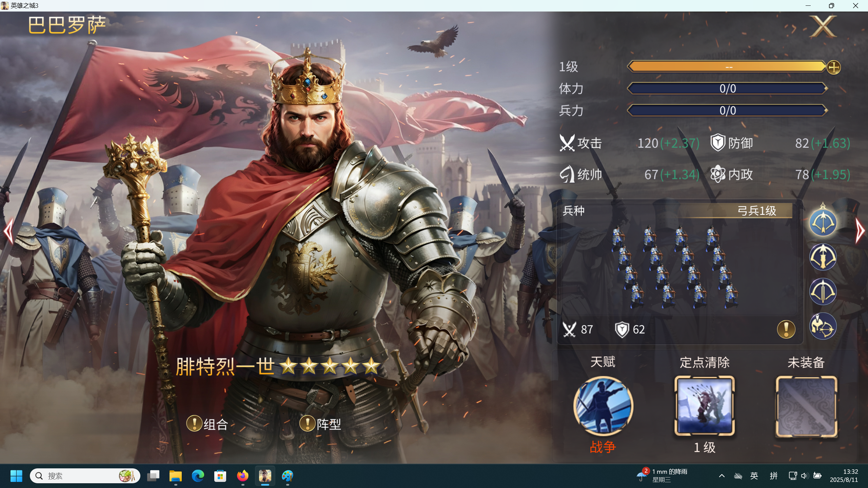This screenshot has width=868, height=488.
Task: Select the mounted archer troop icon
Action: [823, 326]
